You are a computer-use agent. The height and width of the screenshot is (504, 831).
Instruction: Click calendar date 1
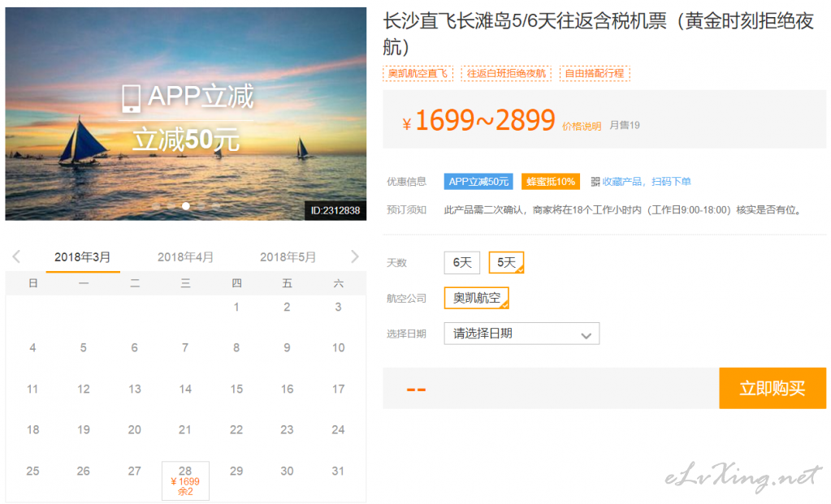coord(236,307)
